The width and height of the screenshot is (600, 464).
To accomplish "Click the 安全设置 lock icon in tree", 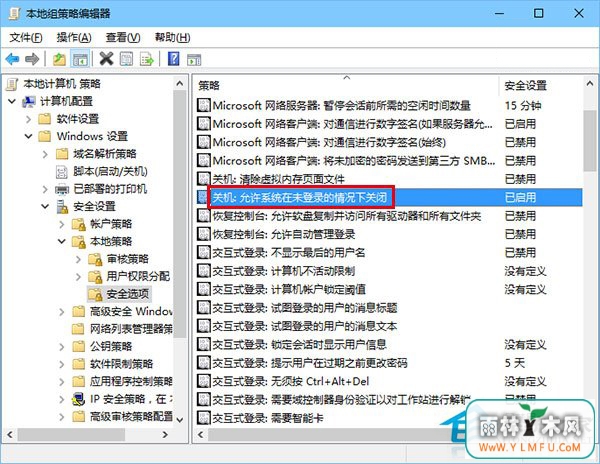I will point(62,207).
